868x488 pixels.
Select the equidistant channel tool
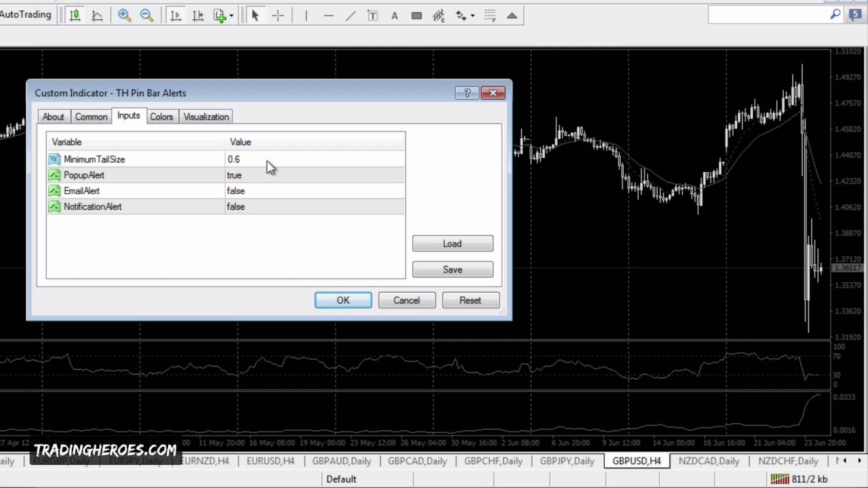click(x=439, y=15)
